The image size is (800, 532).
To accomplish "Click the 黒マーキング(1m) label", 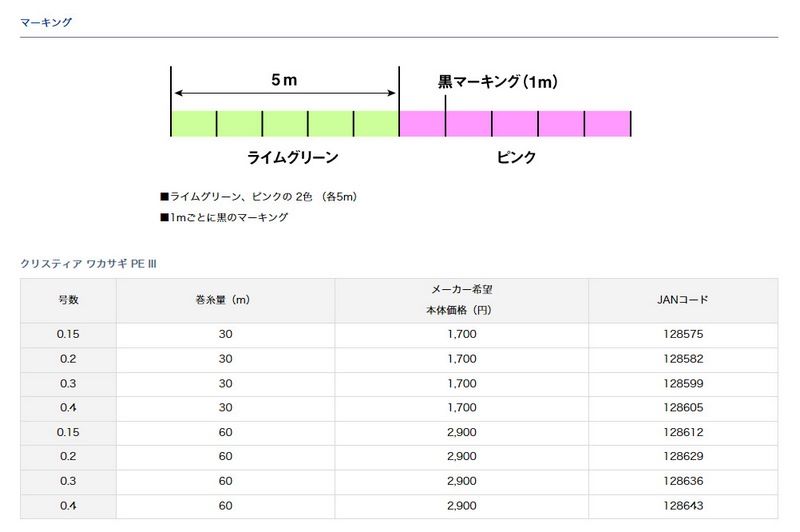I will click(497, 82).
